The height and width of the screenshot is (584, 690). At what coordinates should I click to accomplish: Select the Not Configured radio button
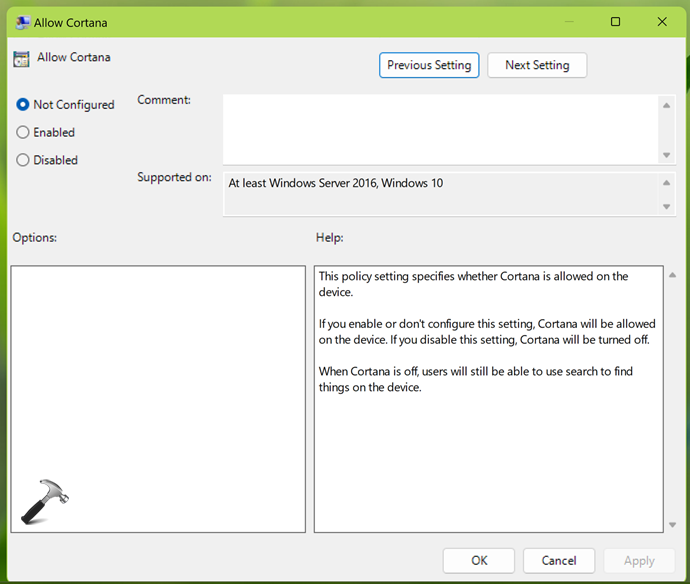pyautogui.click(x=23, y=105)
